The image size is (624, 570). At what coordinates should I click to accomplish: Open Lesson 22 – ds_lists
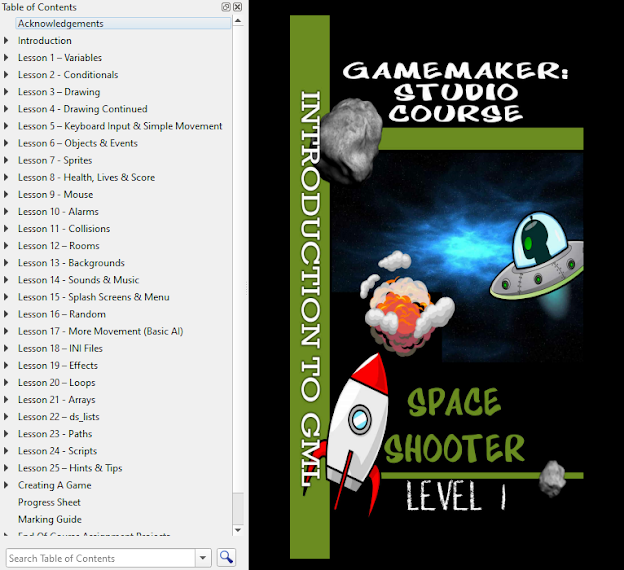pos(58,417)
